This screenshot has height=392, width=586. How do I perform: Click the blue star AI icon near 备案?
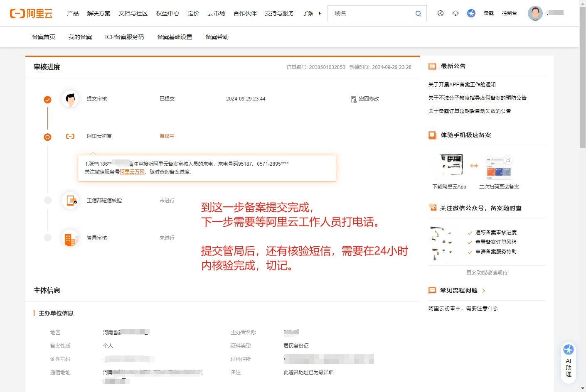pos(471,13)
